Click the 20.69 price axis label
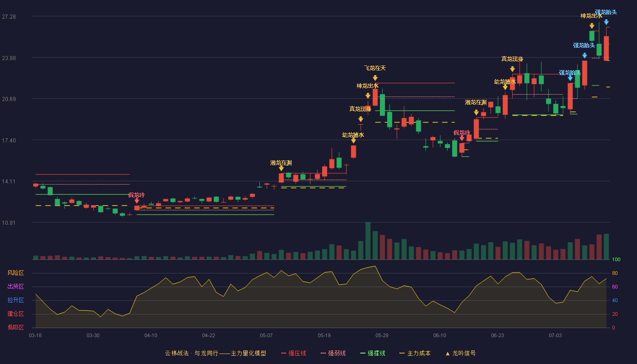 pos(9,99)
